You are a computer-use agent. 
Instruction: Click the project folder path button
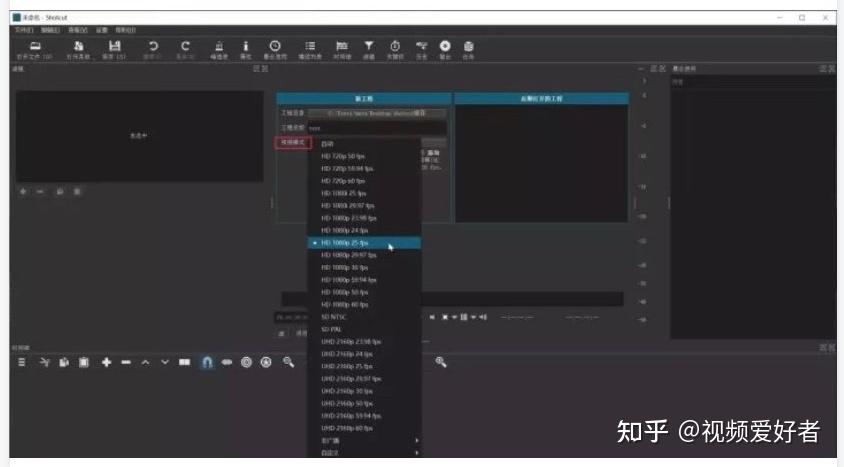point(377,114)
